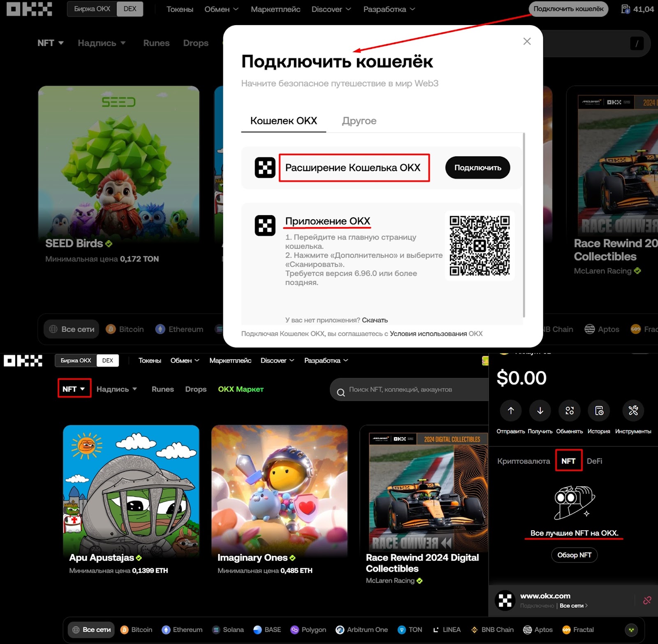Click the gas price icon showing 41,04
The image size is (658, 644).
(626, 9)
